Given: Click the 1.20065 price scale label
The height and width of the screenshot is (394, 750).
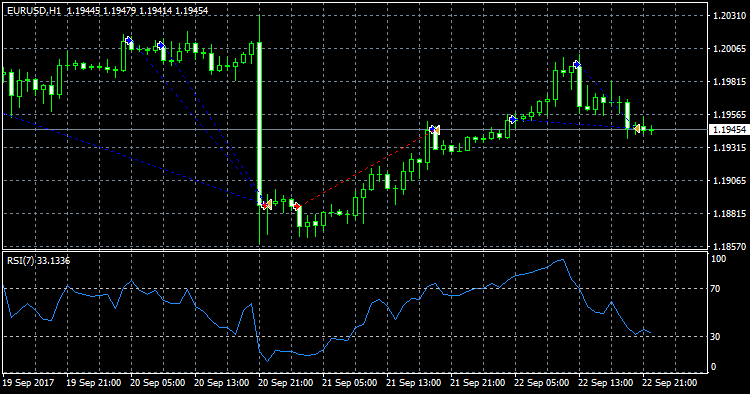Looking at the screenshot, I should click(729, 49).
